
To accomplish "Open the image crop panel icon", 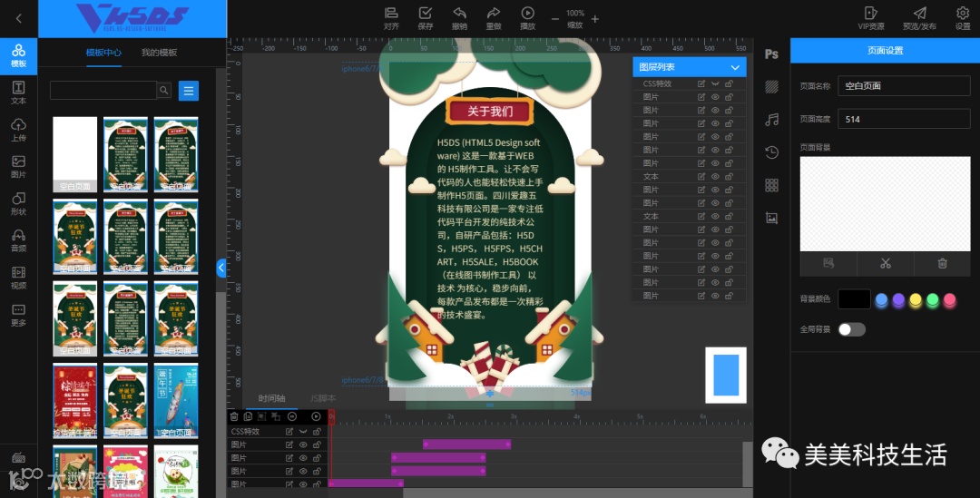I will coord(772,218).
